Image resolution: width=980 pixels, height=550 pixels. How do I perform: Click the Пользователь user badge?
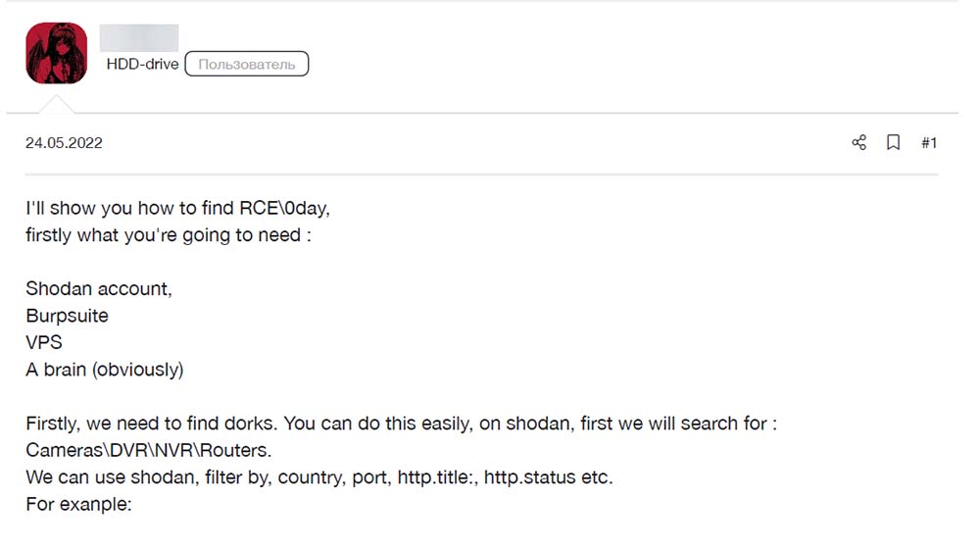tap(246, 65)
